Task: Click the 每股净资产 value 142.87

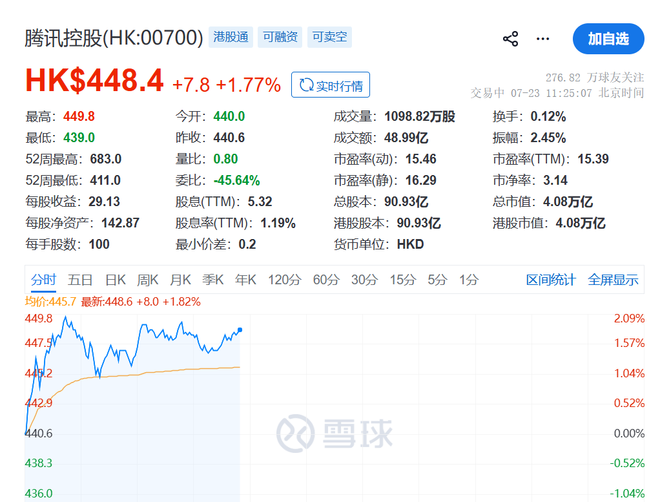Action: (x=120, y=223)
